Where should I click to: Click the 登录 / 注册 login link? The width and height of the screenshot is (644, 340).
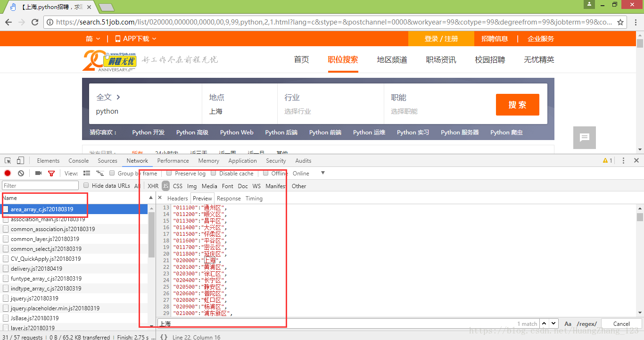(x=441, y=39)
